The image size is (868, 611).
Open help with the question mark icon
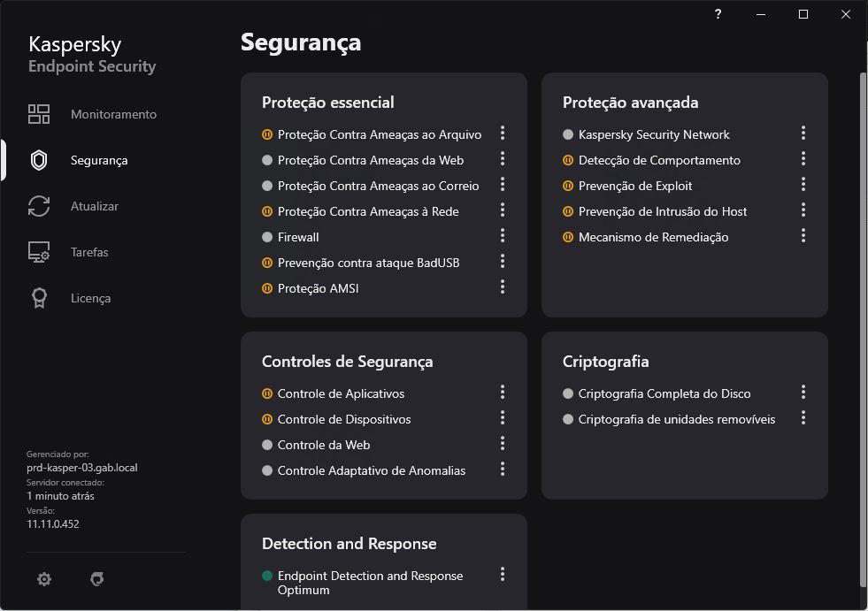[718, 14]
